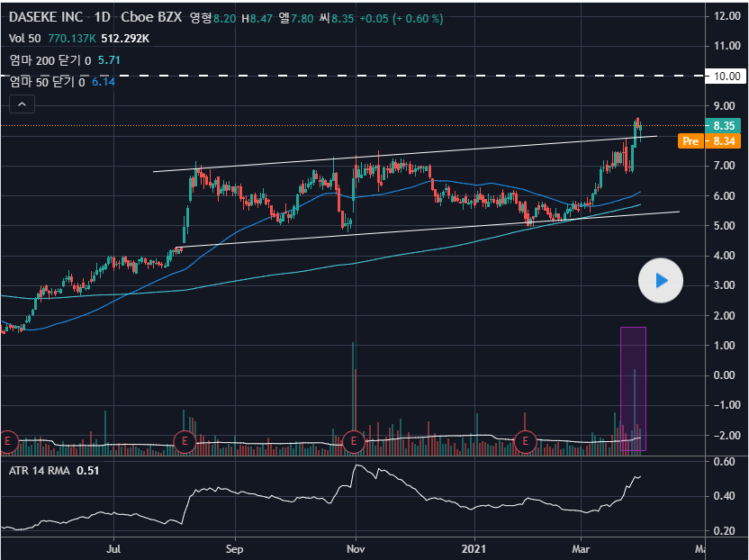749x560 pixels.
Task: Click the Cboe BZX exchange label
Action: 153,17
